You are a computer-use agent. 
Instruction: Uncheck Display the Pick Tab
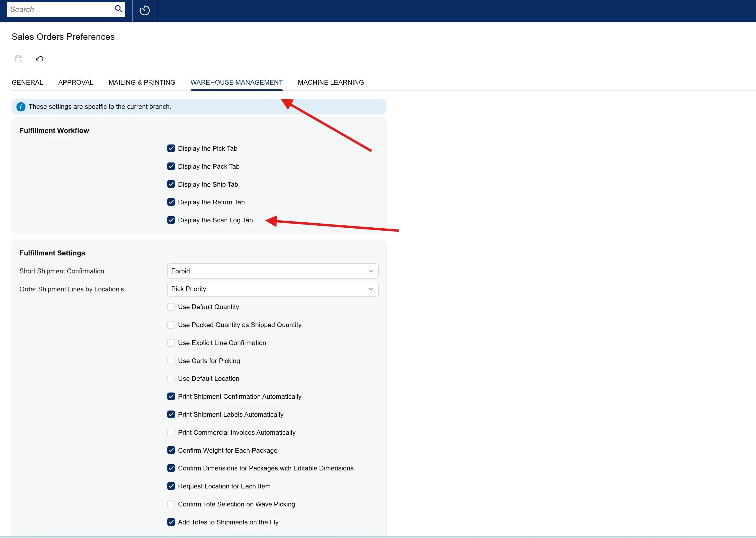[171, 148]
